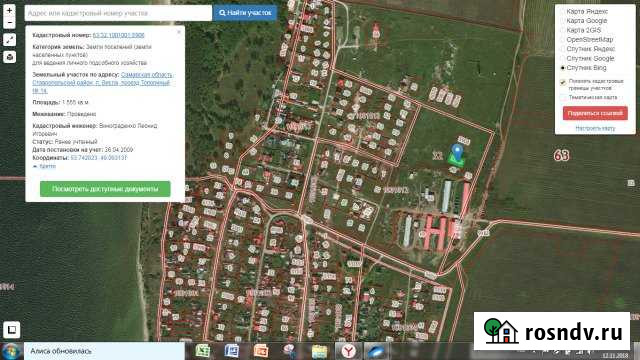The width and height of the screenshot is (640, 360).
Task: Collapse details with the Кратко expander
Action: 44,166
